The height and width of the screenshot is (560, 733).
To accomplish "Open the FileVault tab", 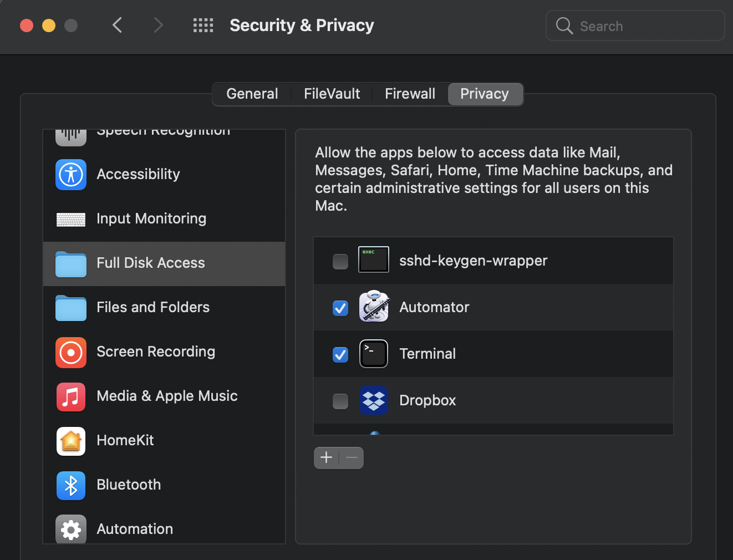I will [332, 94].
